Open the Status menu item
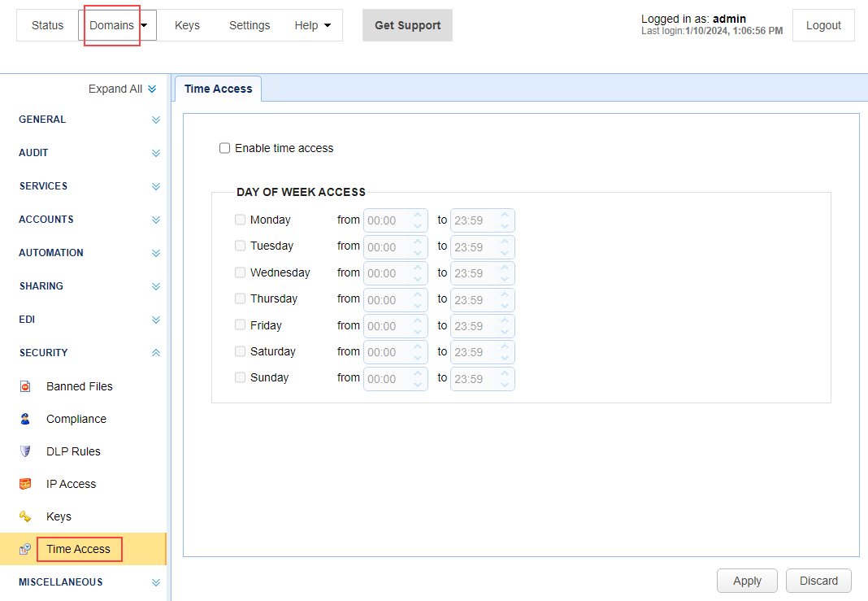 (47, 25)
